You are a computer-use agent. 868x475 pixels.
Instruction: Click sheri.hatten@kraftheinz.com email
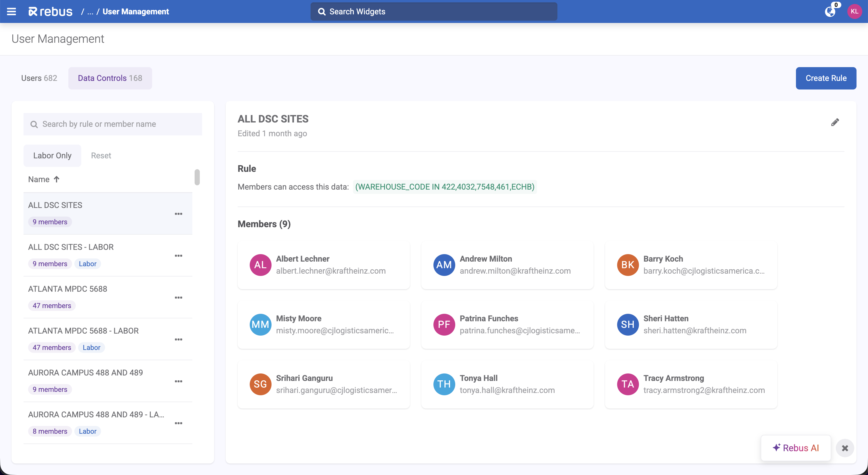tap(695, 331)
